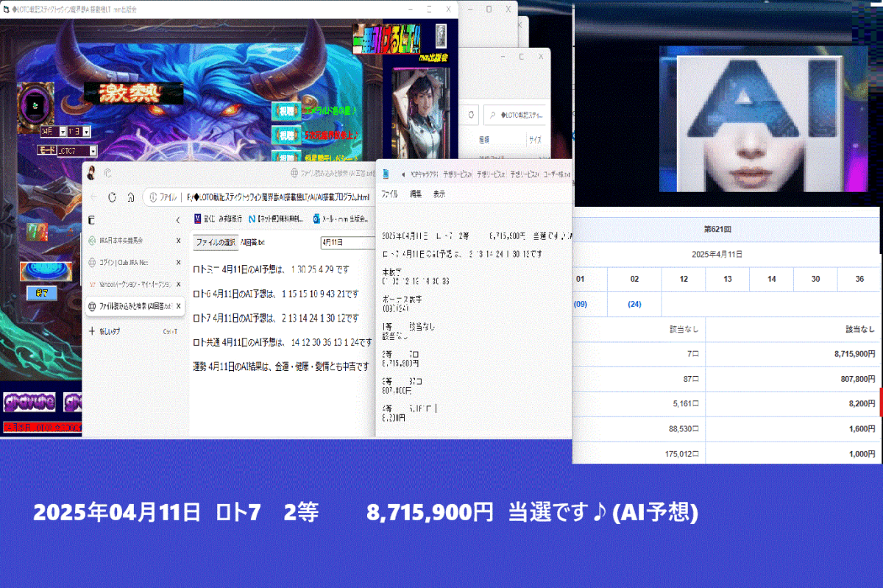
Task: Select the ロトミニ AI予想 line
Action: (271, 269)
